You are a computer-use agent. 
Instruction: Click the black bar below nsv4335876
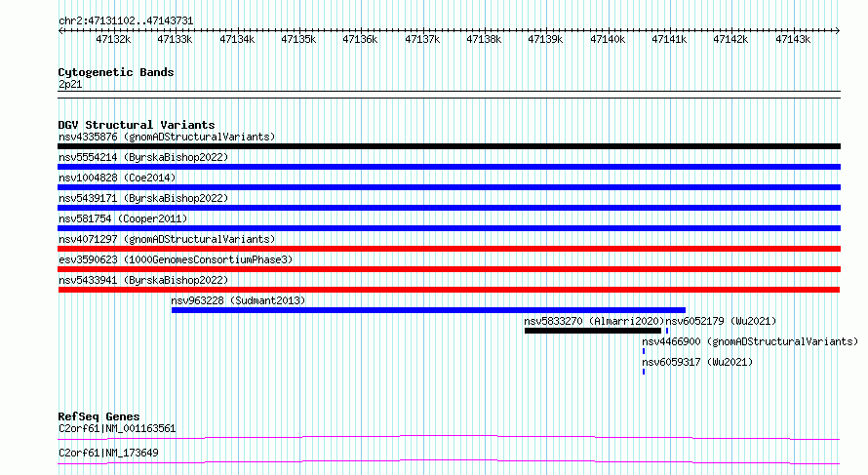coord(449,146)
